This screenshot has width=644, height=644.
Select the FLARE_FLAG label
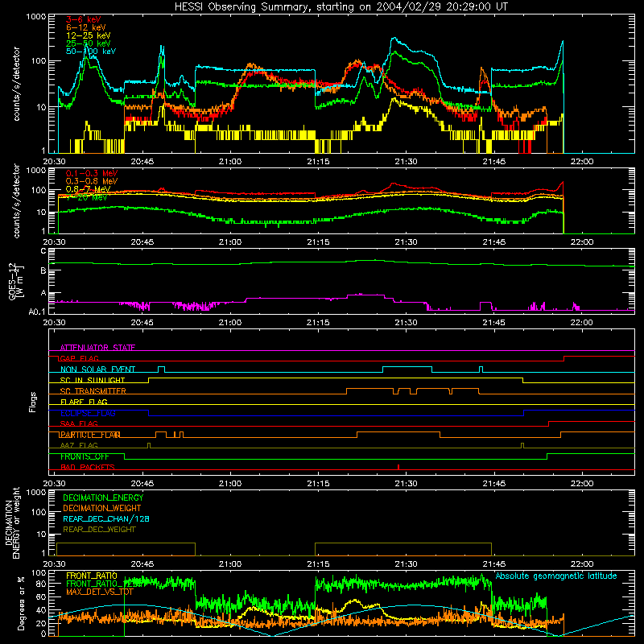(84, 402)
